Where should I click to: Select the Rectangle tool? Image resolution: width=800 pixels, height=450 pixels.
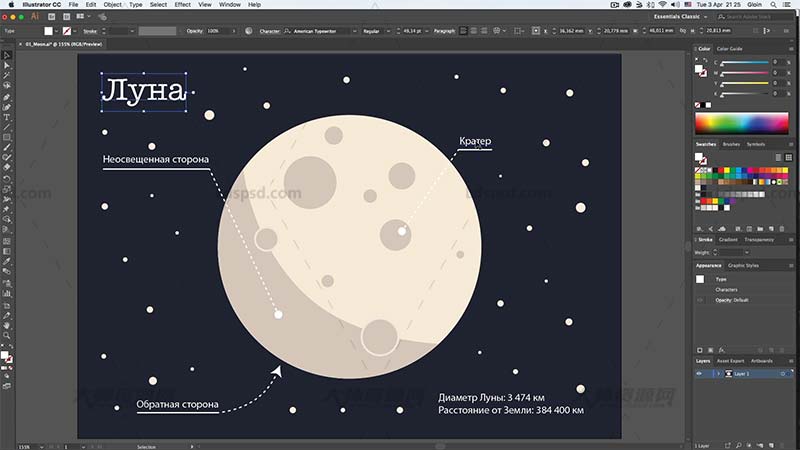[7, 137]
